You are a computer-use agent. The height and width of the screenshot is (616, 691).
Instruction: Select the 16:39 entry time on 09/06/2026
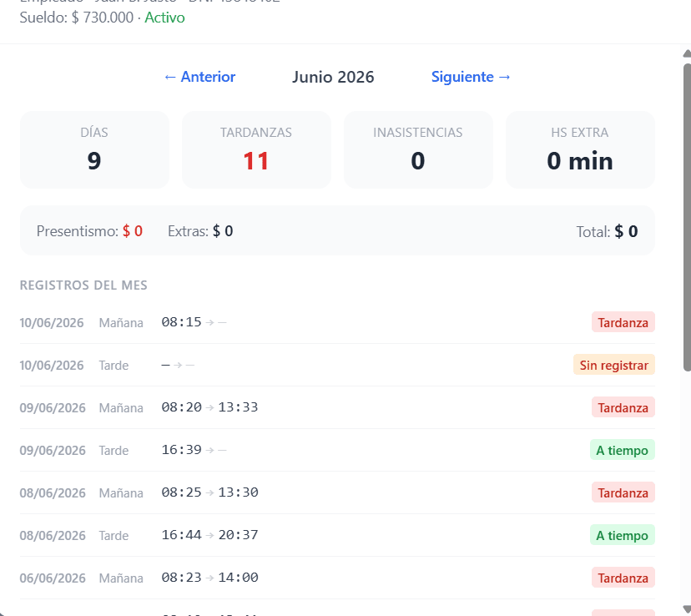click(181, 450)
